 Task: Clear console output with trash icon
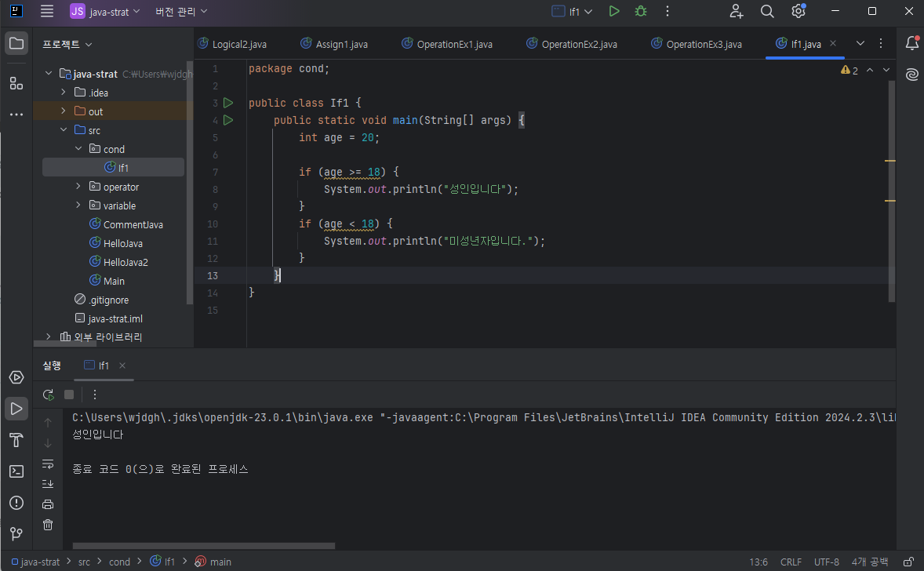click(48, 525)
